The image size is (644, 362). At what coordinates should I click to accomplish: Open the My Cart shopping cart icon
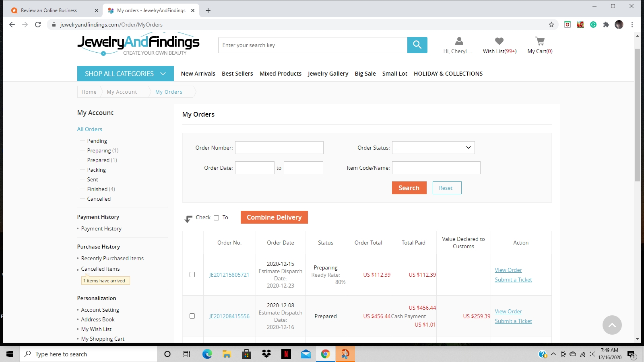tap(540, 41)
